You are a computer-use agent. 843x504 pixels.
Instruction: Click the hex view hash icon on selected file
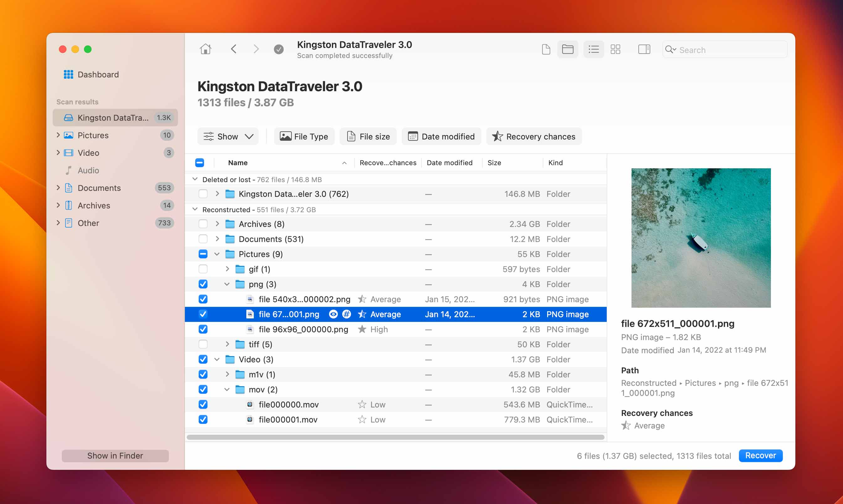click(346, 314)
